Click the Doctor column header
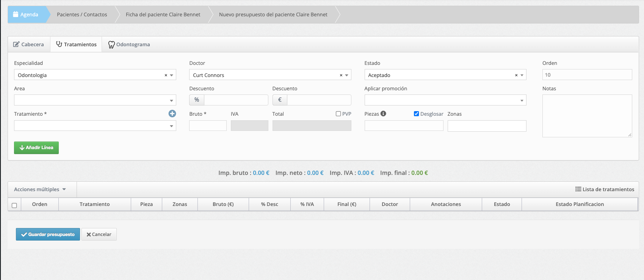 pos(390,204)
